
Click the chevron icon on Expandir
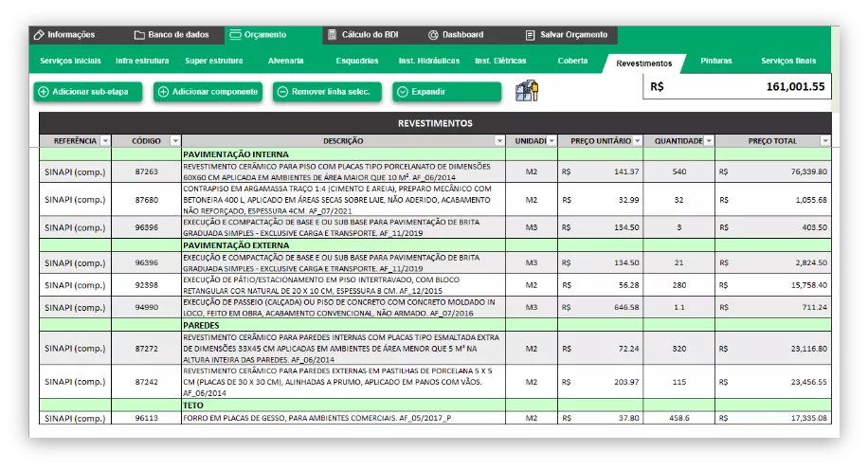tap(403, 92)
